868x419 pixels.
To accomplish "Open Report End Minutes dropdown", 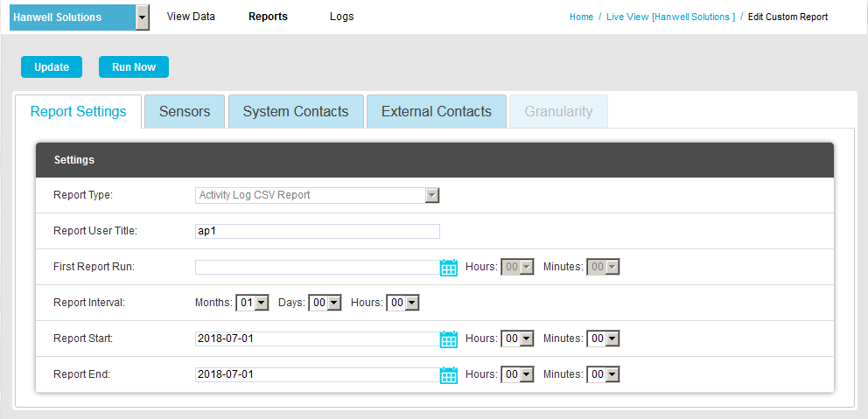I will (x=604, y=374).
